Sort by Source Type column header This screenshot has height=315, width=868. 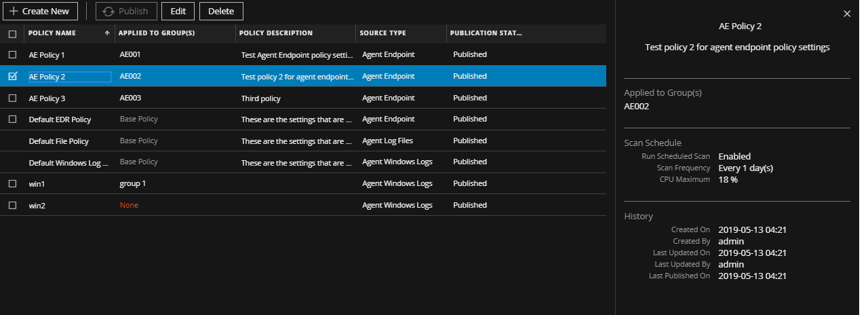[x=382, y=33]
